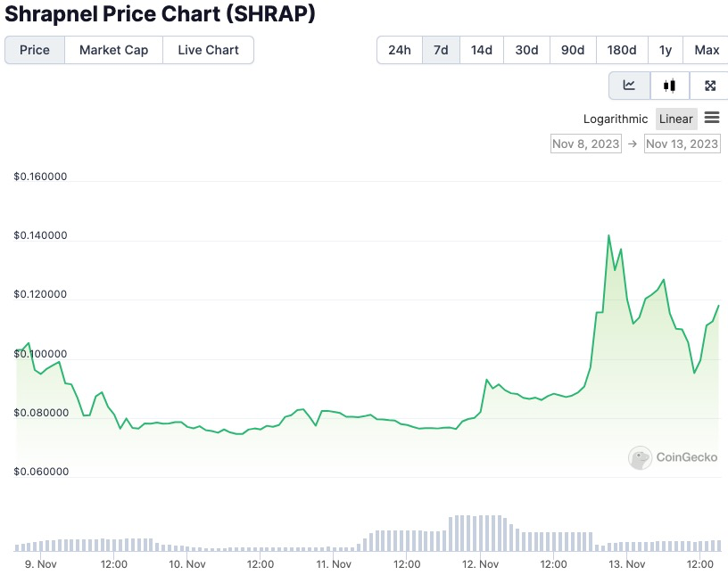Image resolution: width=728 pixels, height=575 pixels.
Task: Edit end date Nov 13, 2023
Action: [x=682, y=144]
